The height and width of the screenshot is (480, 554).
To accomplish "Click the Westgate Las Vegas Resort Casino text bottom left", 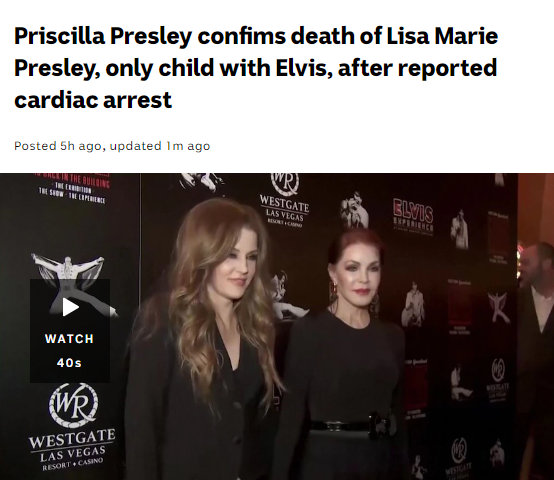I will 72,450.
